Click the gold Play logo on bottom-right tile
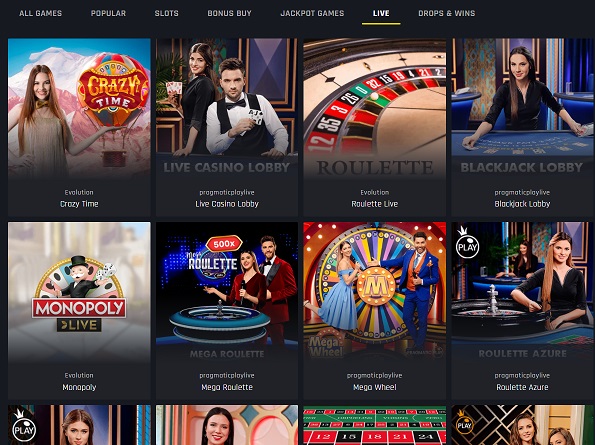This screenshot has height=445, width=595. 464,424
